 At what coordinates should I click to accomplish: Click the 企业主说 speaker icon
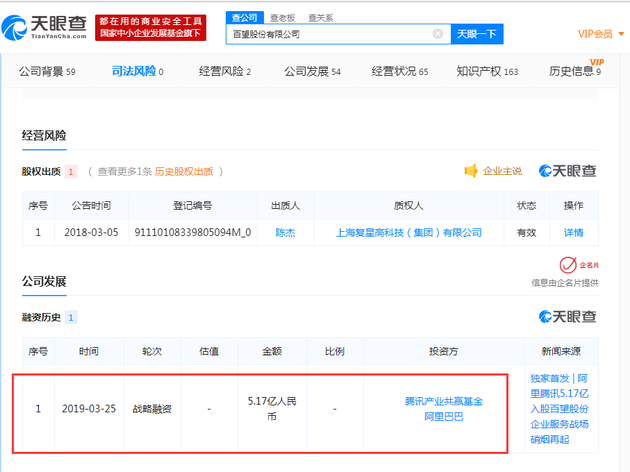(470, 171)
